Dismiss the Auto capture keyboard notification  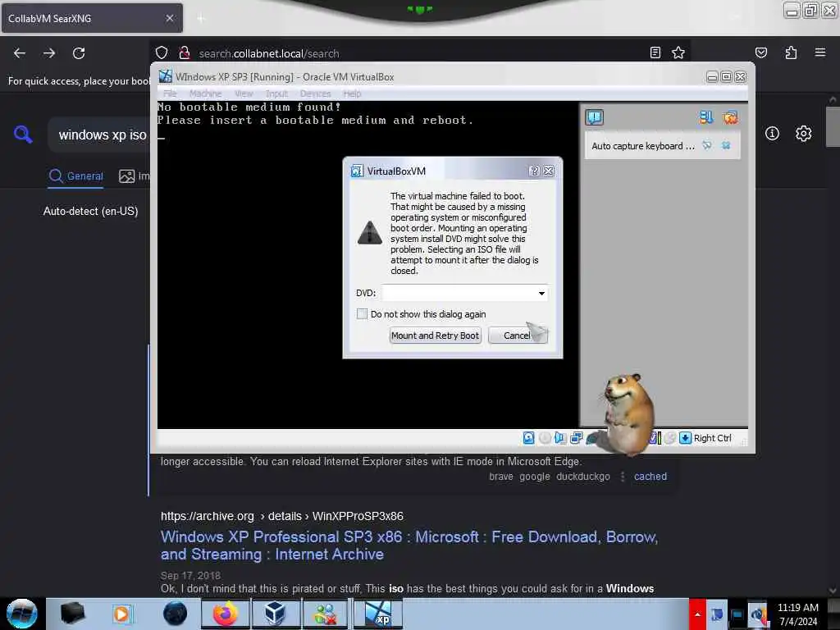[726, 145]
